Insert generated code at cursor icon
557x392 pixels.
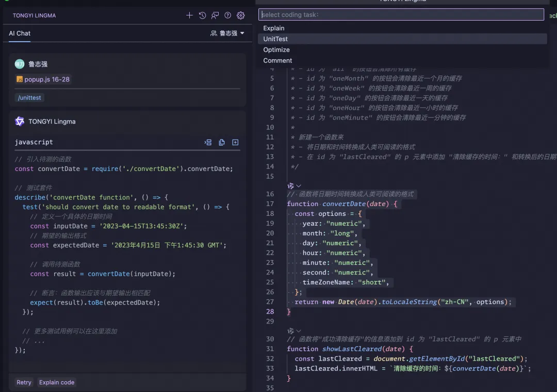click(208, 142)
